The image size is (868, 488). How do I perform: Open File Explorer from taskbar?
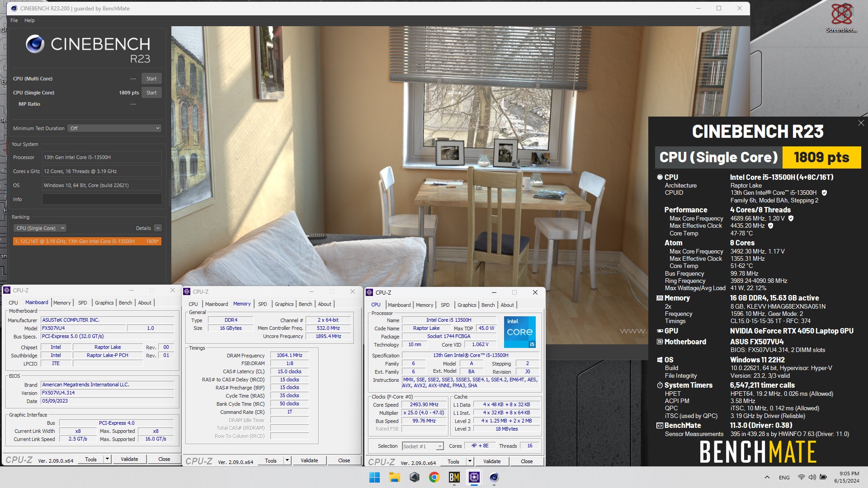(x=394, y=477)
